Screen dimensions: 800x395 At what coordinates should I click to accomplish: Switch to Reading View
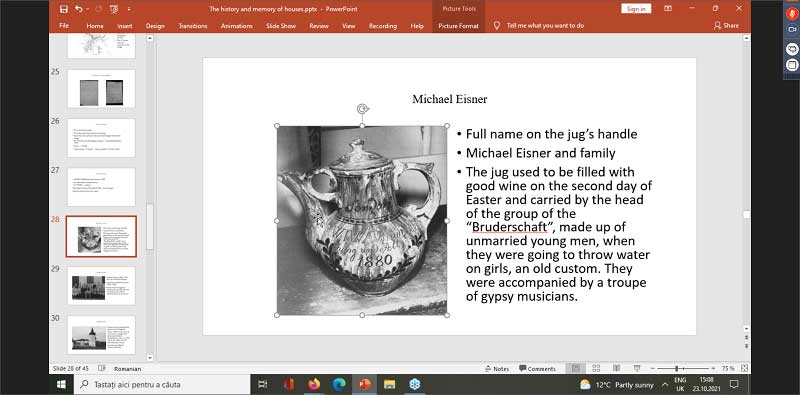(616, 368)
